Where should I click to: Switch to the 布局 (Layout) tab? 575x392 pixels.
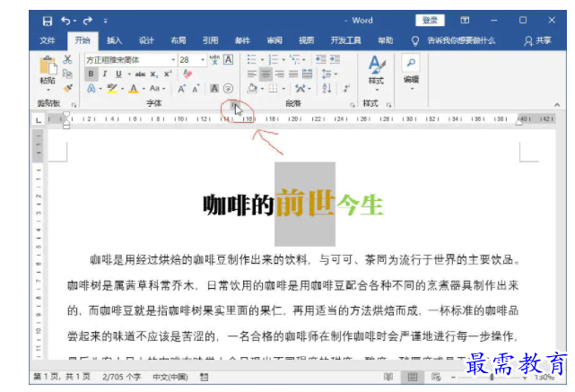[x=179, y=40]
